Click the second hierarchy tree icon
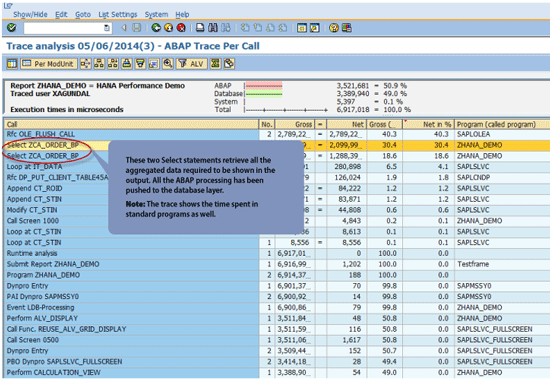550x380 pixels. [x=113, y=64]
